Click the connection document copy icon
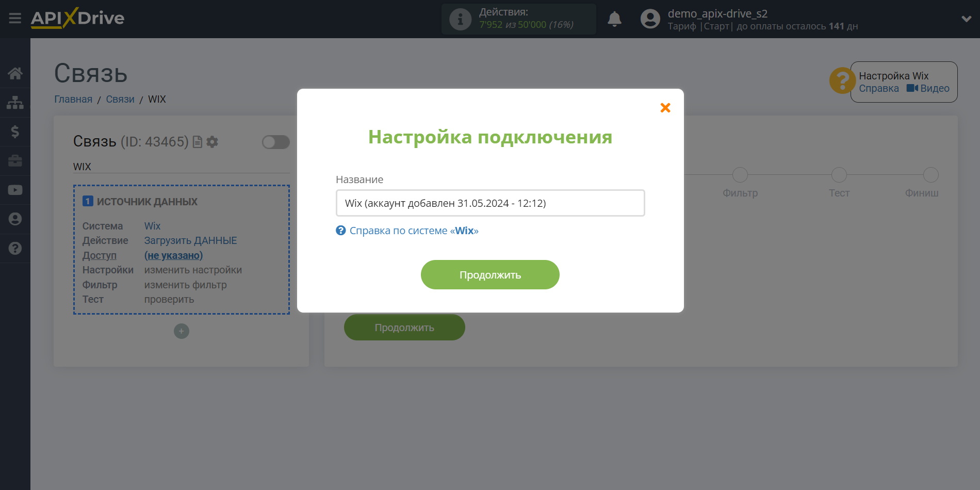 click(x=197, y=142)
